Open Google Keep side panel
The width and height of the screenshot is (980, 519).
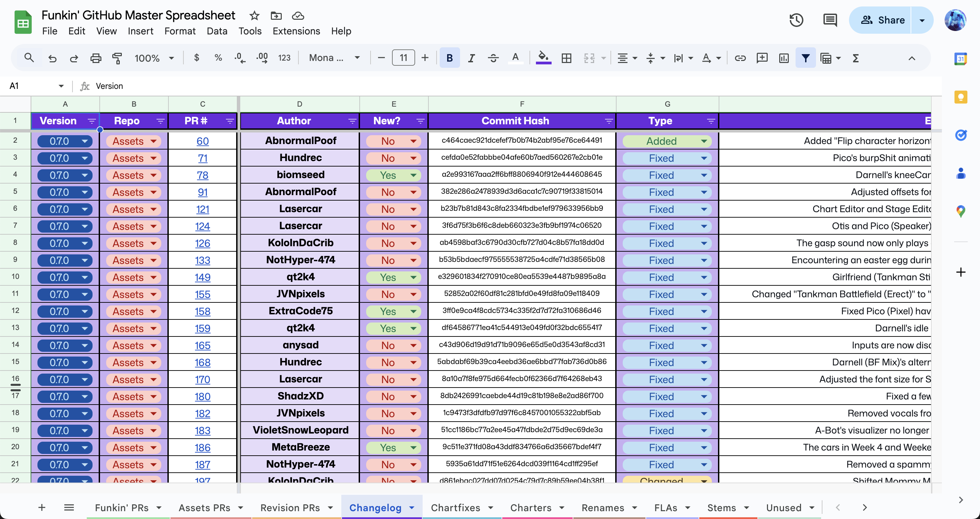961,97
